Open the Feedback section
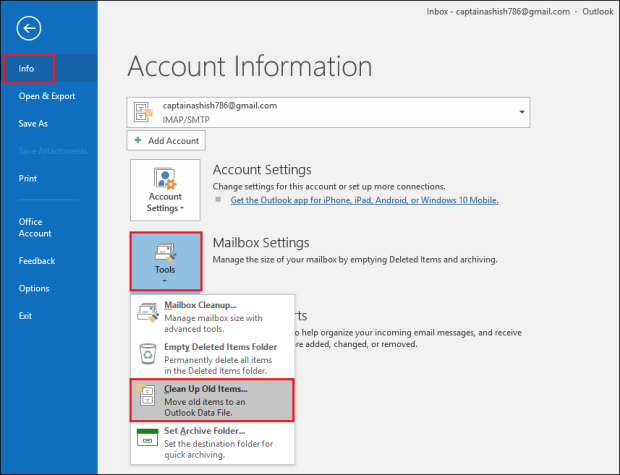Viewport: 620px width, 475px height. tap(36, 261)
